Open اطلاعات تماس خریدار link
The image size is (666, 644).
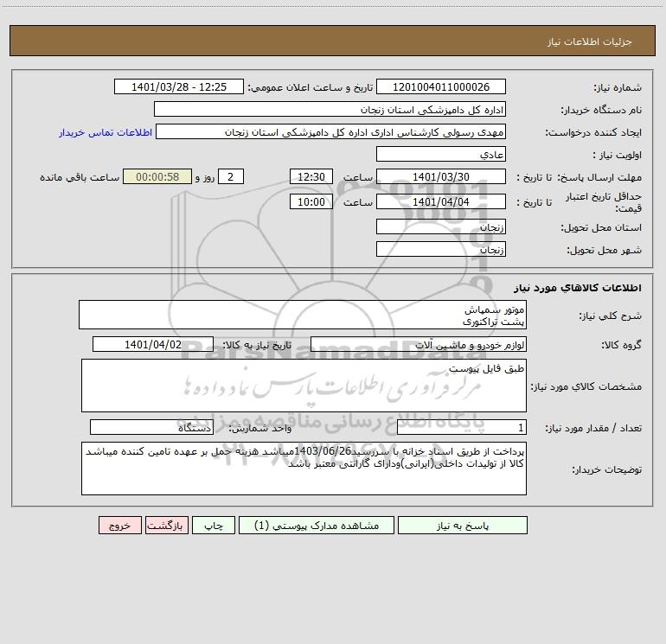point(106,132)
